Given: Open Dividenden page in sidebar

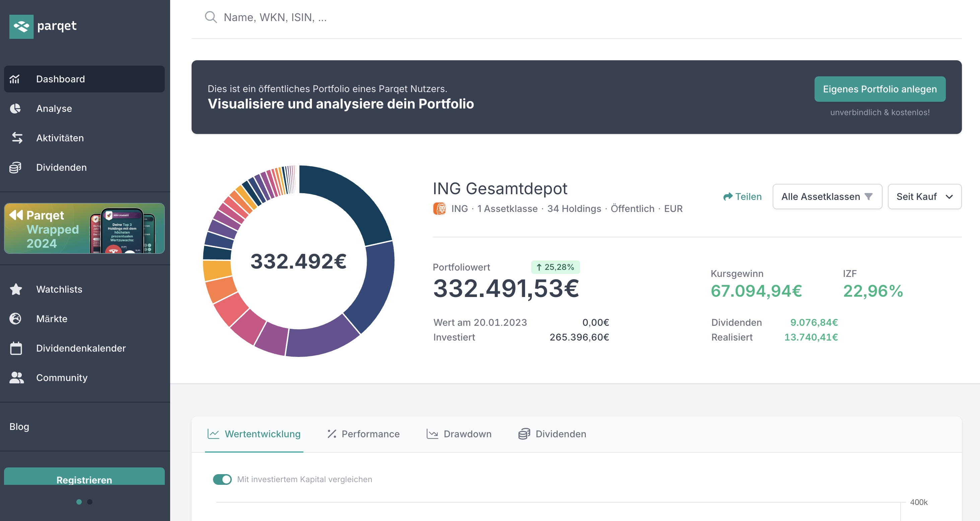Looking at the screenshot, I should [84, 167].
